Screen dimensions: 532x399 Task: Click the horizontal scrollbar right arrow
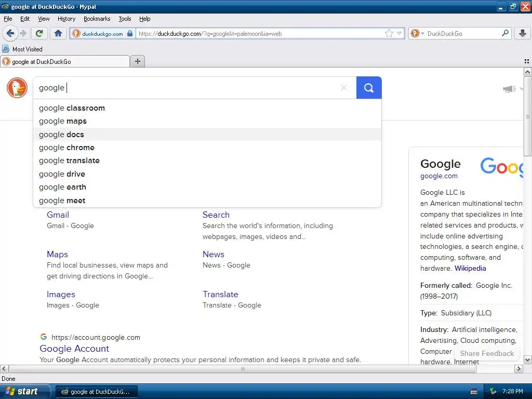click(x=518, y=368)
